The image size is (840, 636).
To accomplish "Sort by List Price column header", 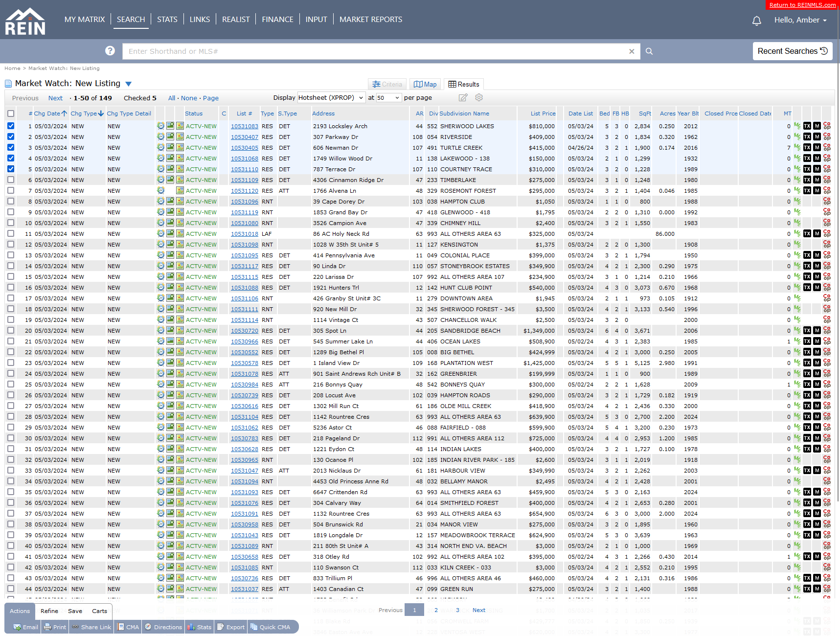I will tap(543, 114).
